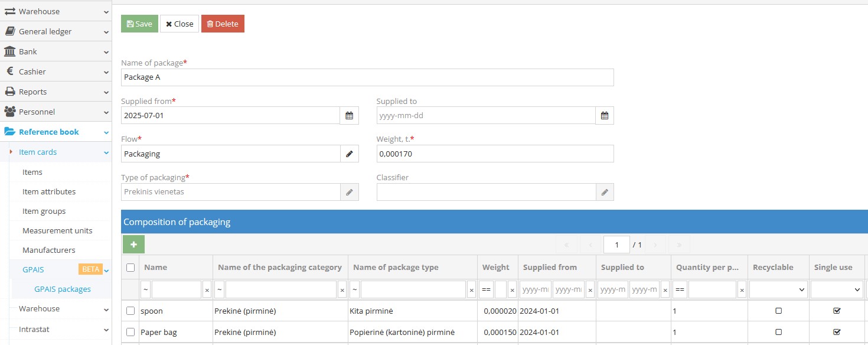
Task: Open the Supplied to date picker calendar
Action: [605, 115]
